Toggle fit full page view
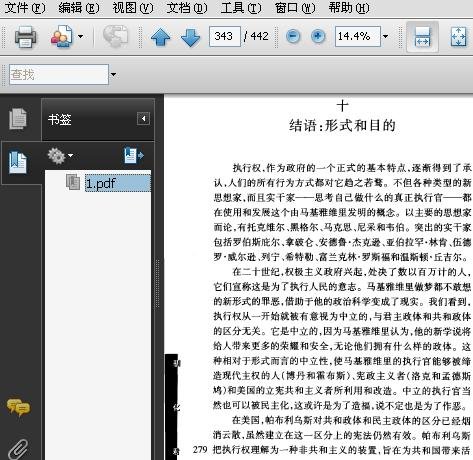Image resolution: width=473 pixels, height=460 pixels. tap(459, 36)
